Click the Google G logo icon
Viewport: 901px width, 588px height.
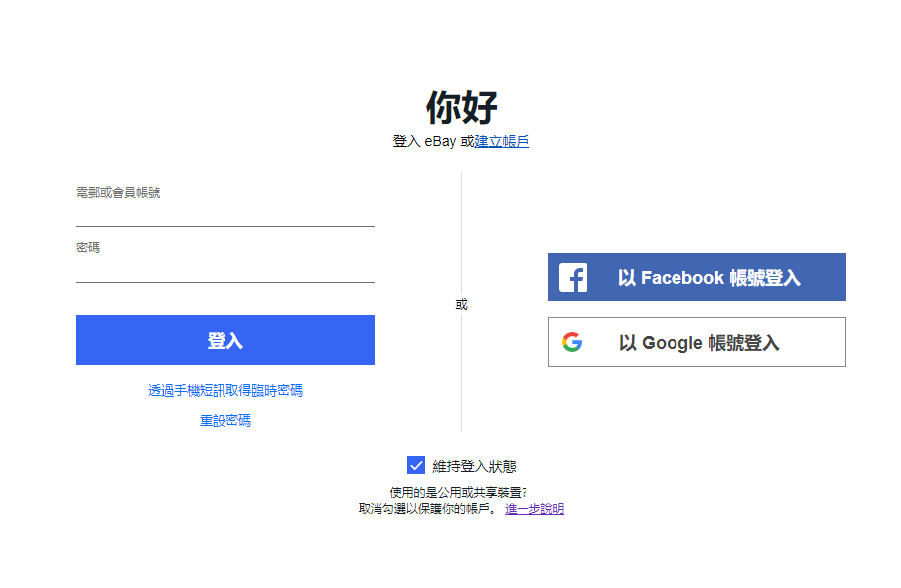[572, 342]
